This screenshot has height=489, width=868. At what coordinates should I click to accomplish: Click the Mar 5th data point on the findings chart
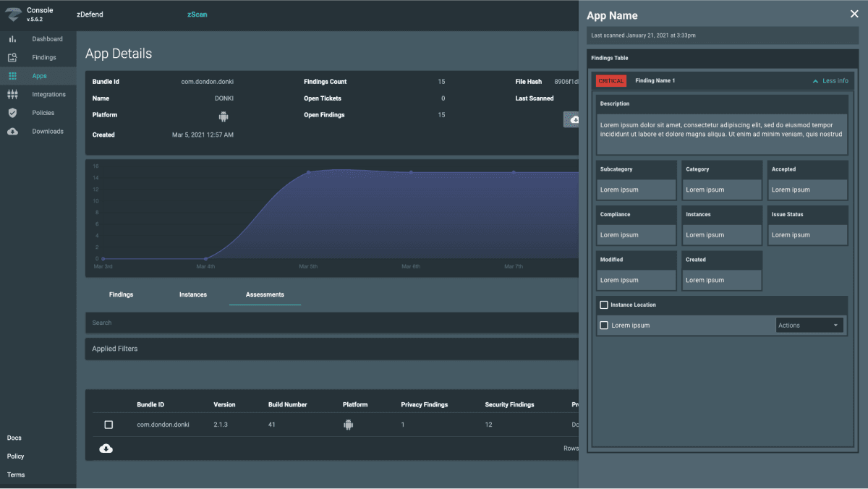309,172
